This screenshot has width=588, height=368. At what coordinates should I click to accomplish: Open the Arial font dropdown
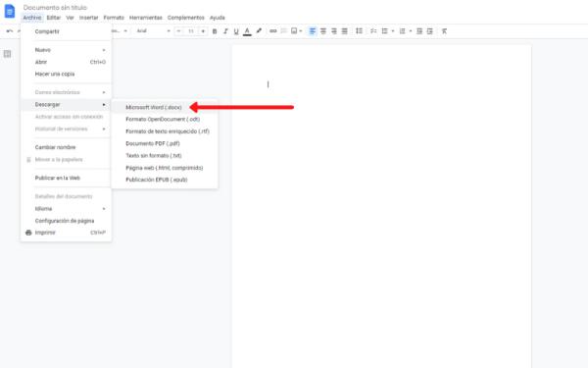click(x=154, y=30)
